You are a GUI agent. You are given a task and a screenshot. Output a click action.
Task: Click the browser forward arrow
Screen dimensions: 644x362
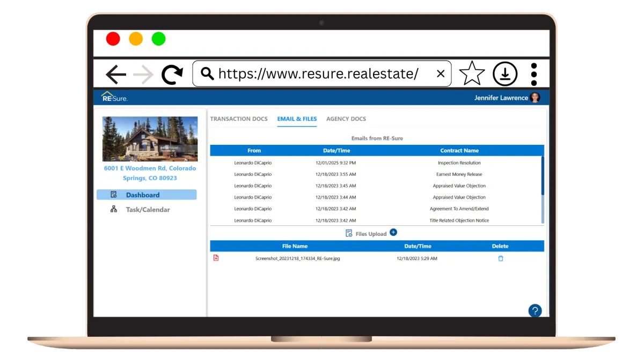pyautogui.click(x=143, y=75)
